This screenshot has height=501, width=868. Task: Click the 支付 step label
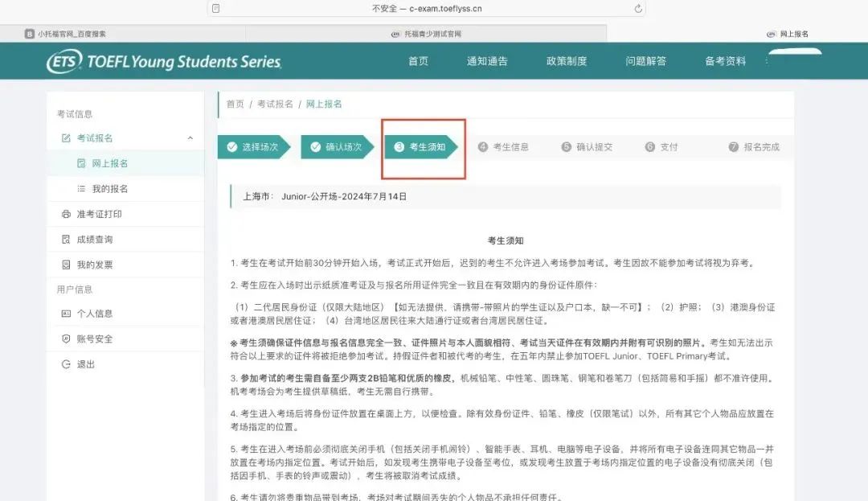(669, 146)
